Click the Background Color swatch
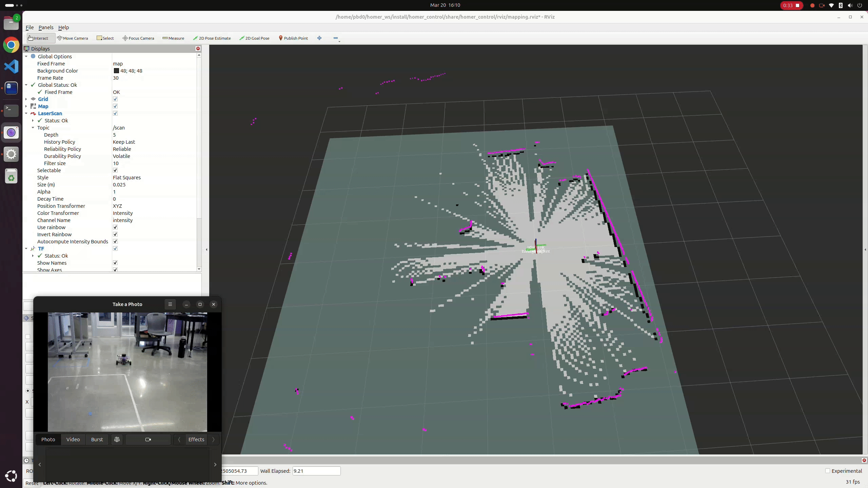This screenshot has height=488, width=868. [x=116, y=71]
